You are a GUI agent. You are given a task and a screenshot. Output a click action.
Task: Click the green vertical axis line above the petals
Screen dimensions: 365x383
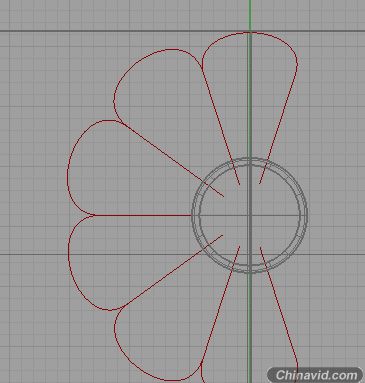coord(250,15)
